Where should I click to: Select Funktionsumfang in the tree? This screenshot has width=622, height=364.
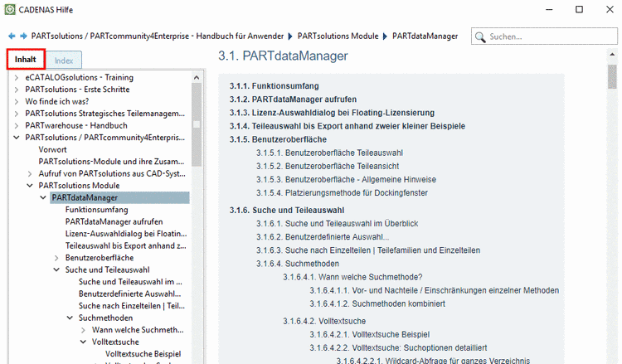pos(96,209)
